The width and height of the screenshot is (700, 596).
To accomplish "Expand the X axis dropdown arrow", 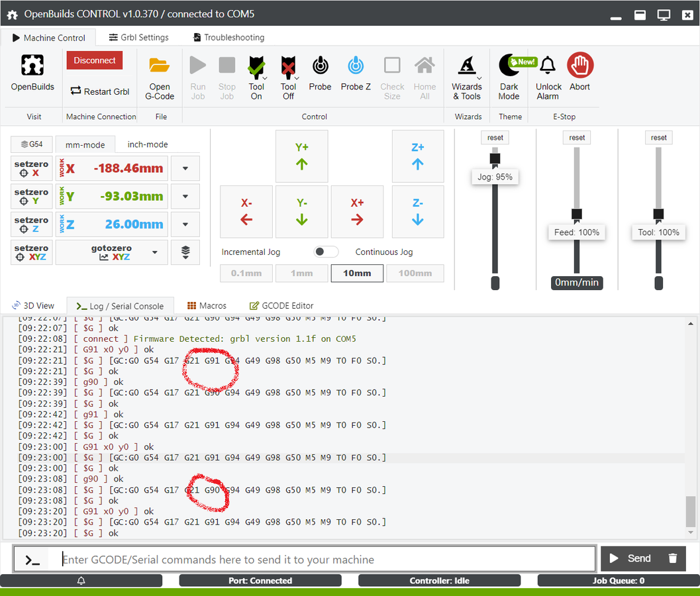I will coord(185,168).
